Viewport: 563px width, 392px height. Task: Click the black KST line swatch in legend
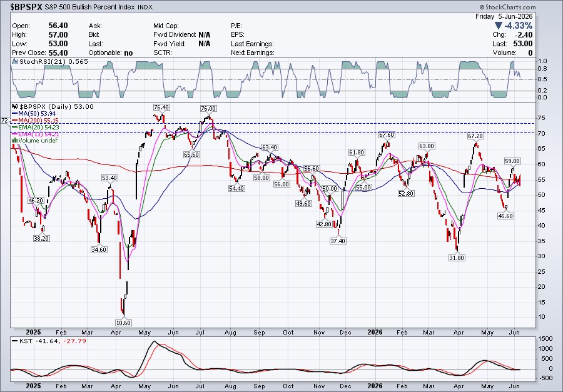15,341
